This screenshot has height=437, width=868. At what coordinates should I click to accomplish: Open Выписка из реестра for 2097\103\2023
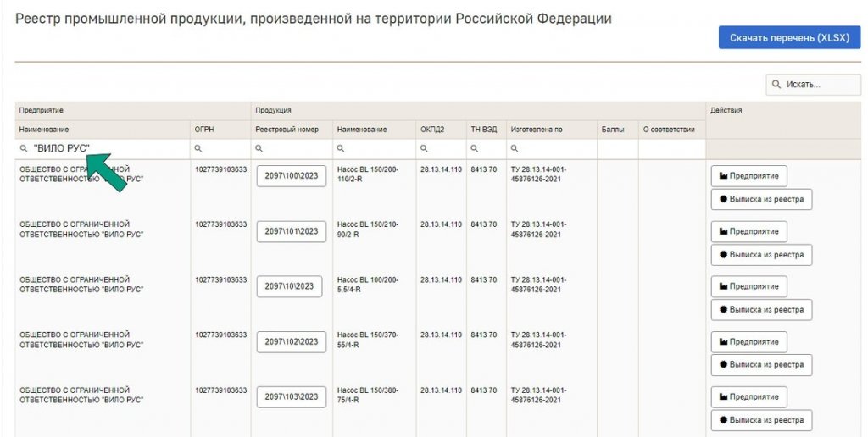tap(761, 420)
